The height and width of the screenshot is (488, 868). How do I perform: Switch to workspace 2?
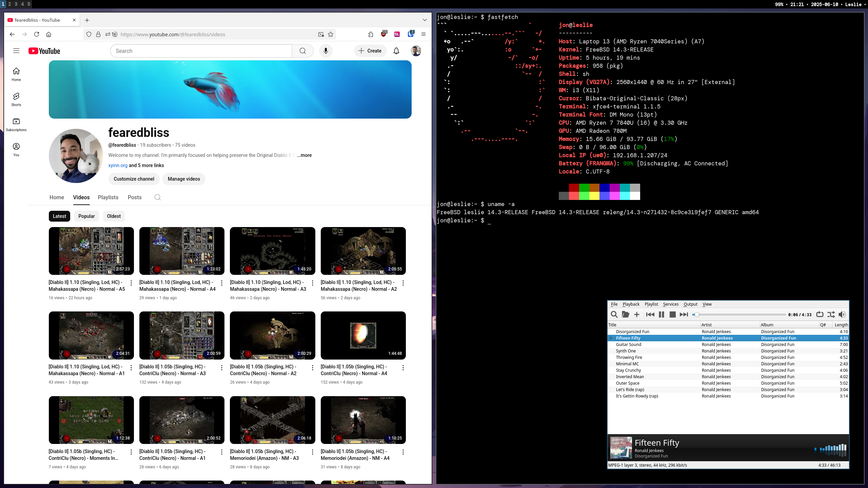[x=9, y=4]
